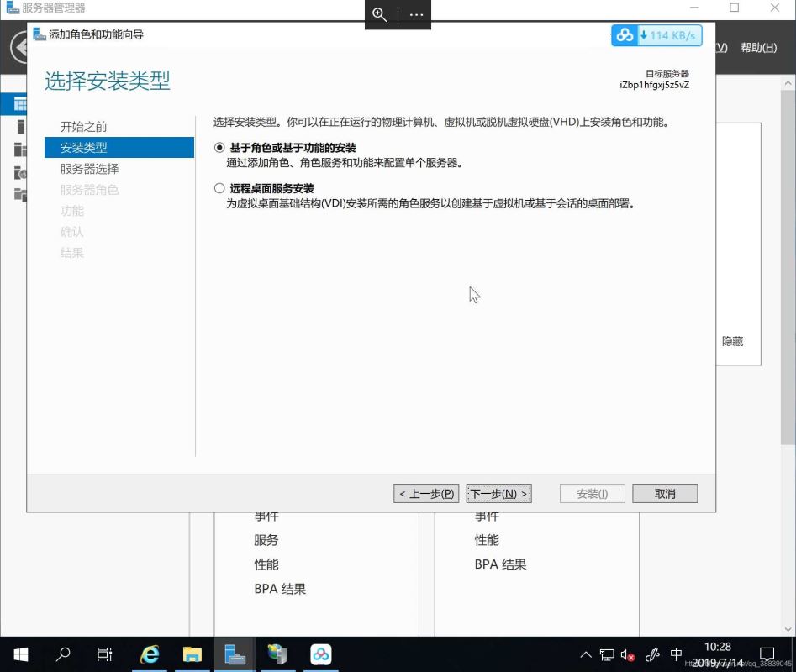Open Task View on the taskbar
Image resolution: width=796 pixels, height=672 pixels.
point(105,654)
